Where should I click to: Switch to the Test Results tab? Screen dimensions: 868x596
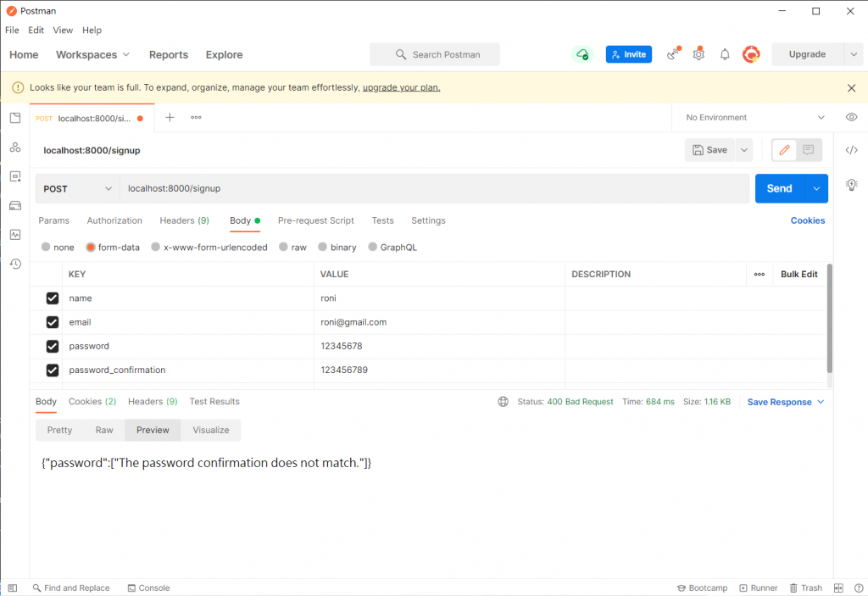tap(214, 402)
